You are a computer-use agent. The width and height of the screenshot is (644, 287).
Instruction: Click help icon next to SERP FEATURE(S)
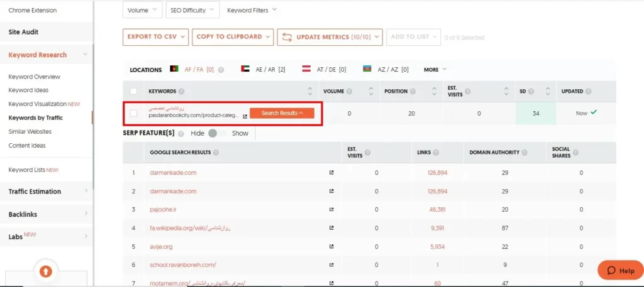[x=180, y=134]
